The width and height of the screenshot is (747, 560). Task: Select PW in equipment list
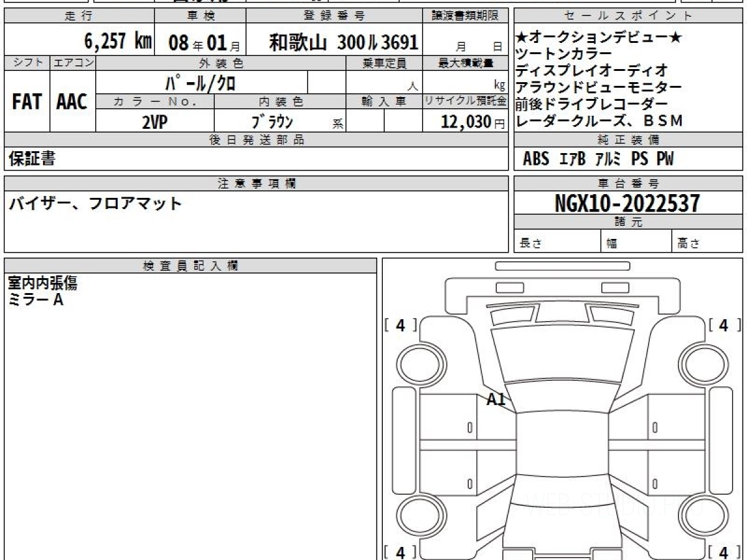665,159
